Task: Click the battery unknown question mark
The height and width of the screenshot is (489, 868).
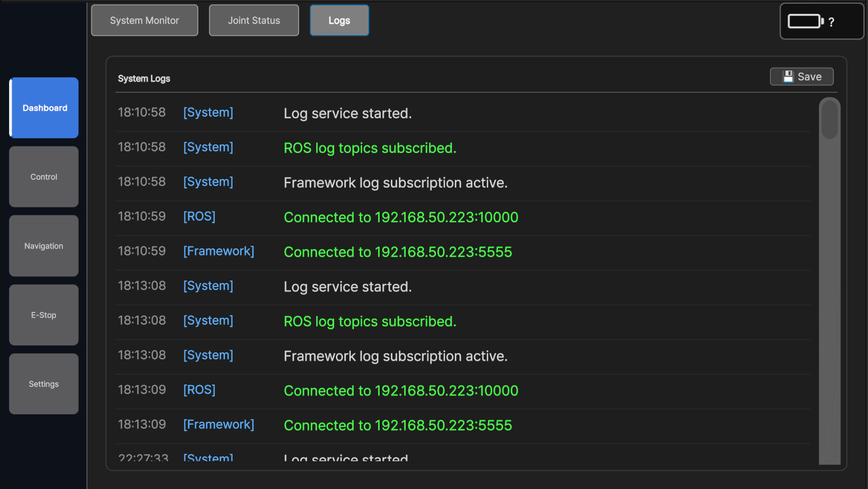Action: (x=831, y=22)
